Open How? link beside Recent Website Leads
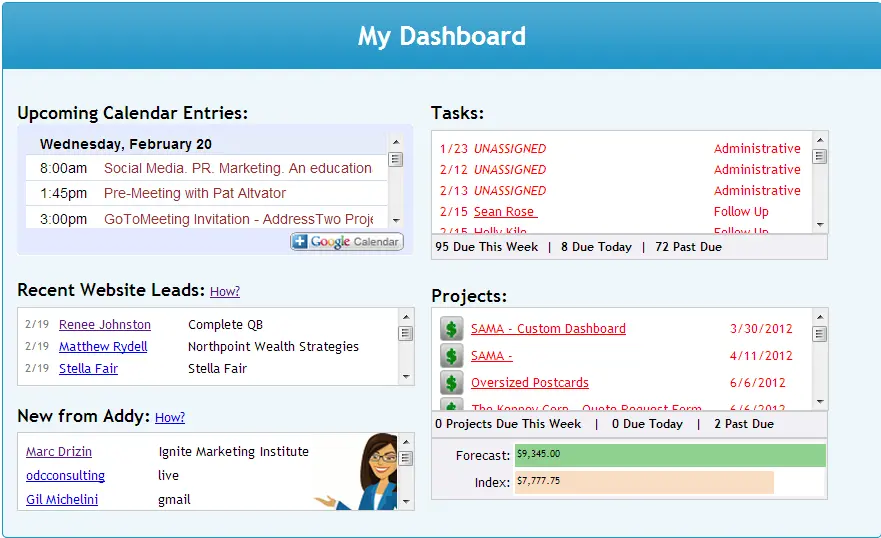 click(225, 291)
